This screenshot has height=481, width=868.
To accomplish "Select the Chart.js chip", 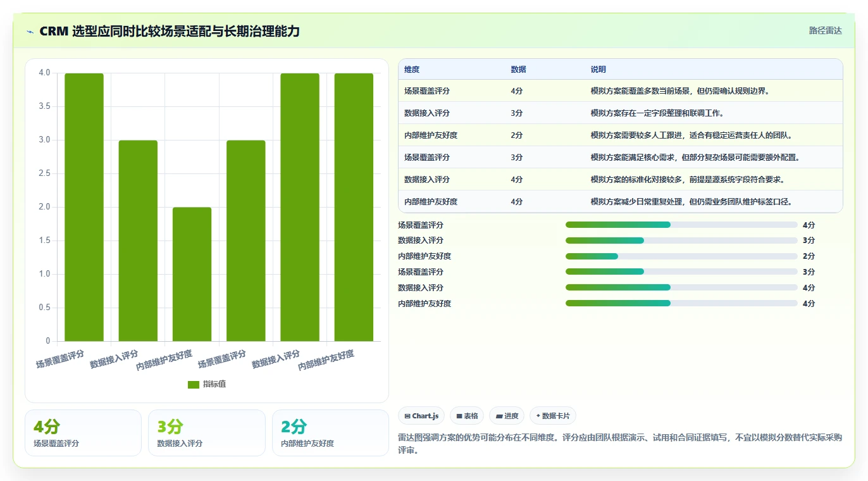I will [421, 416].
